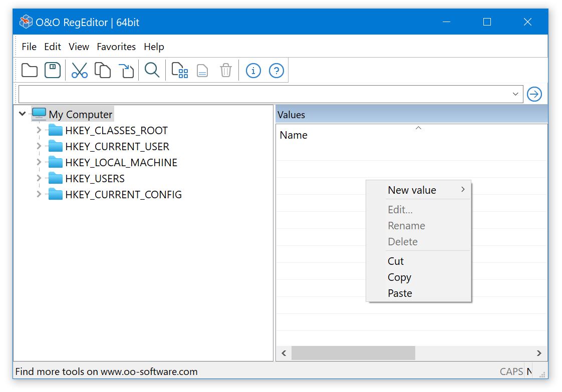Image resolution: width=562 pixels, height=392 pixels.
Task: Select the HKEY_CURRENT_USER label
Action: (x=117, y=147)
